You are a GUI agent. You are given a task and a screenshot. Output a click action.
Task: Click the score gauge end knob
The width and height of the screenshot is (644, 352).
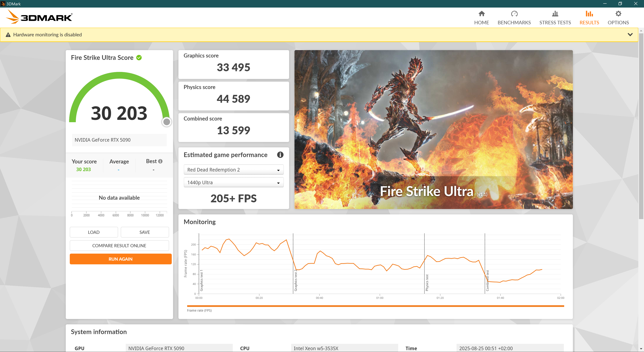point(167,122)
